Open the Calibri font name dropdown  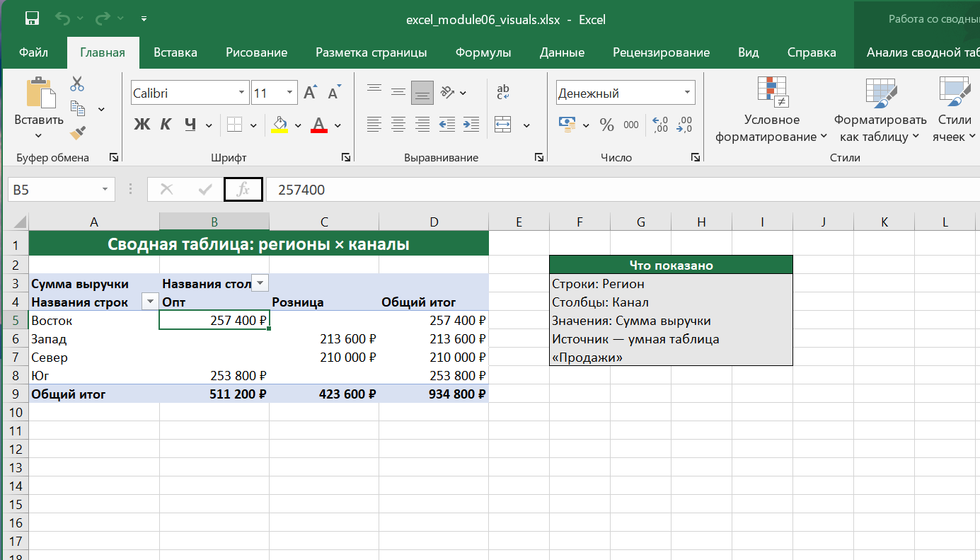pyautogui.click(x=242, y=93)
